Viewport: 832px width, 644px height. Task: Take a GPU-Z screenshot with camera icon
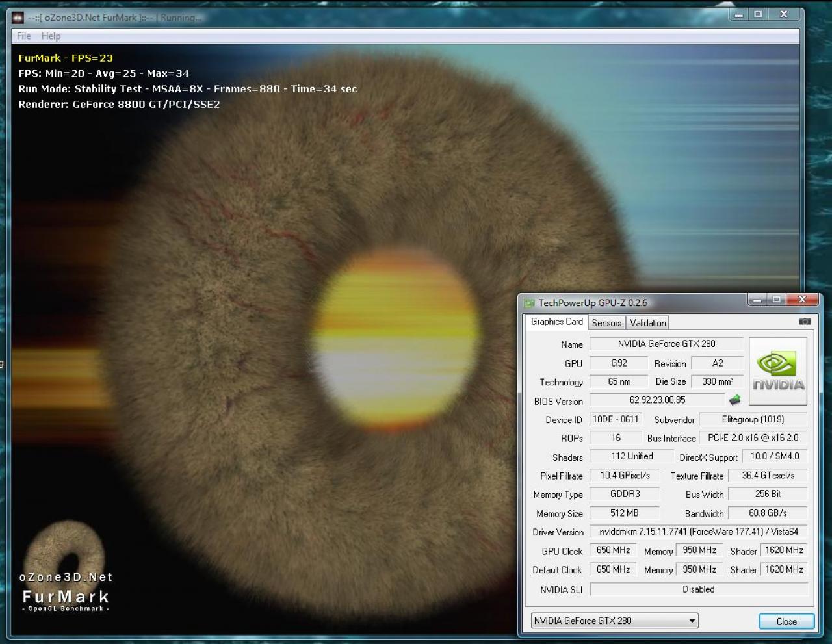pyautogui.click(x=805, y=321)
